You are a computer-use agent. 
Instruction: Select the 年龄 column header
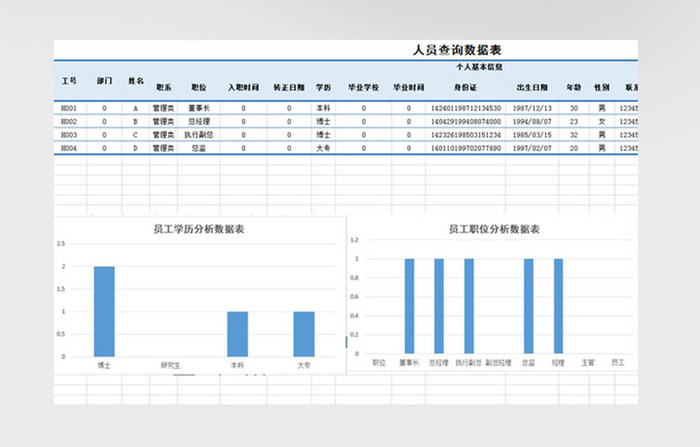pyautogui.click(x=574, y=87)
